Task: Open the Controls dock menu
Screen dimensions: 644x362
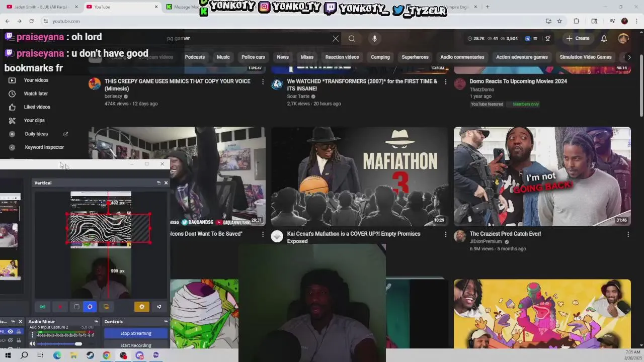Action: coord(166,321)
